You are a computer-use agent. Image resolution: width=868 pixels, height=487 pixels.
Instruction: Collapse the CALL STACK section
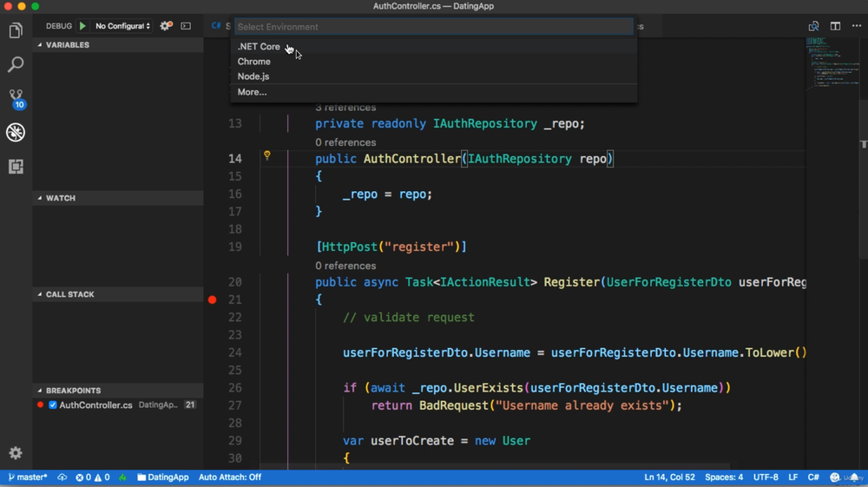(x=118, y=294)
